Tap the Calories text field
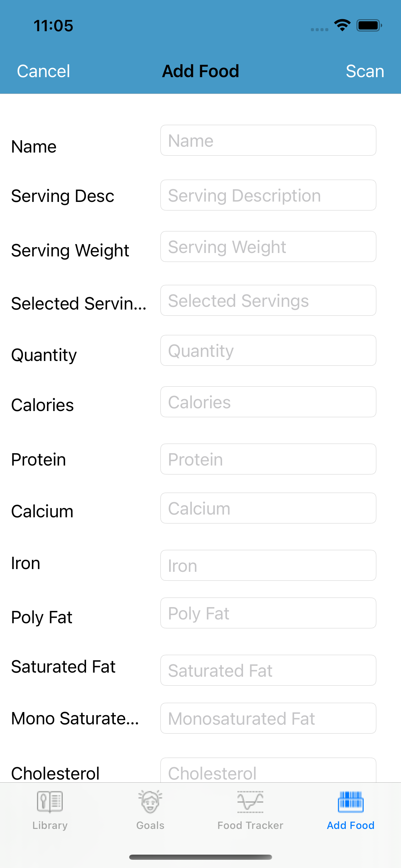 pos(268,402)
